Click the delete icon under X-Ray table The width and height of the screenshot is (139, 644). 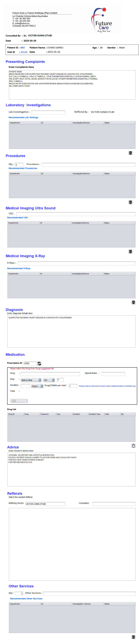coord(133,302)
